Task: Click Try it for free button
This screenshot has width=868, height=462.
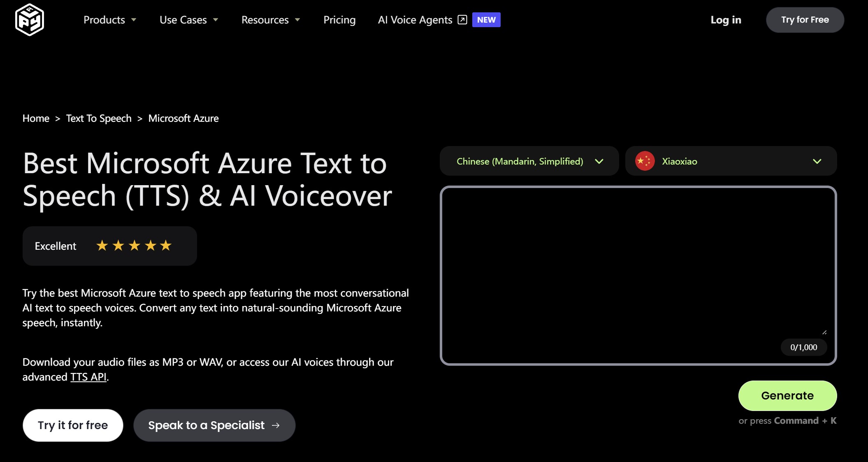Action: [x=73, y=425]
